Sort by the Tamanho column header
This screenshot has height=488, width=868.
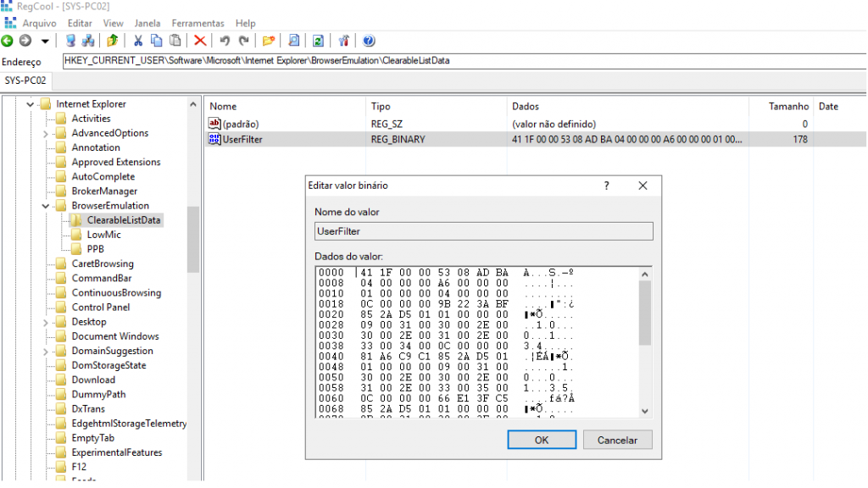[781, 106]
